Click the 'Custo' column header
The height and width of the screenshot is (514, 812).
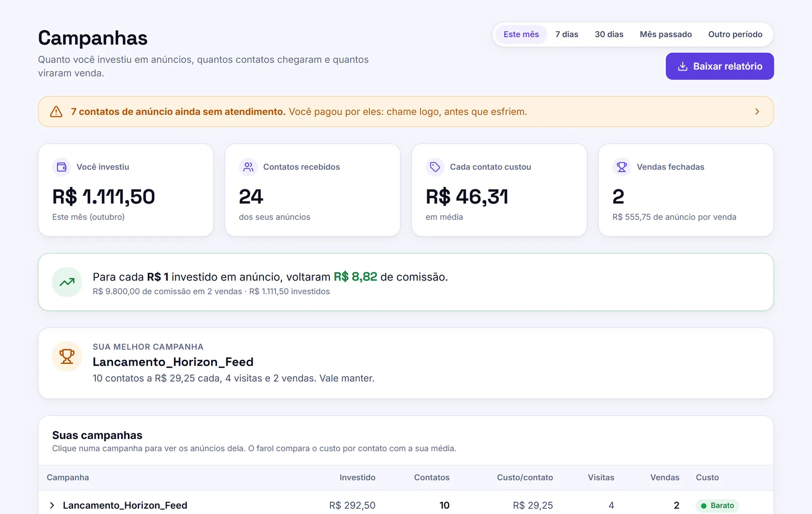[x=707, y=477]
